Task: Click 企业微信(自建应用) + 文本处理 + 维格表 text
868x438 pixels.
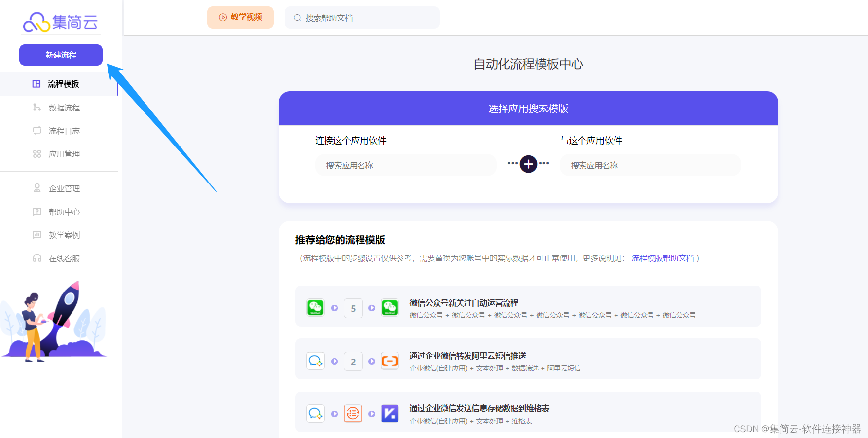Action: coord(470,421)
